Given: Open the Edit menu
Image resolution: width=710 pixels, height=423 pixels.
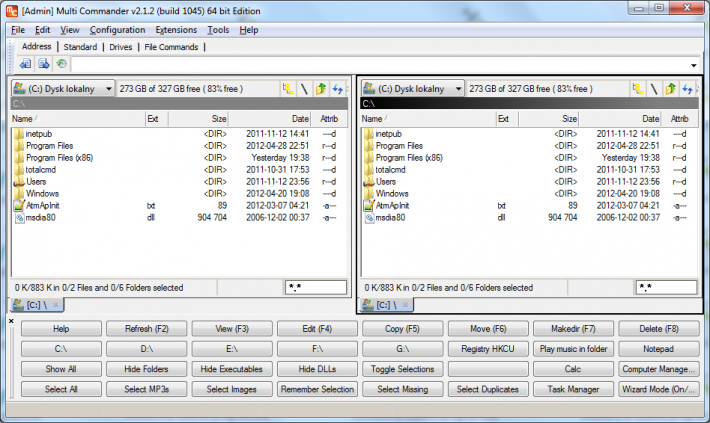Looking at the screenshot, I should click(42, 30).
